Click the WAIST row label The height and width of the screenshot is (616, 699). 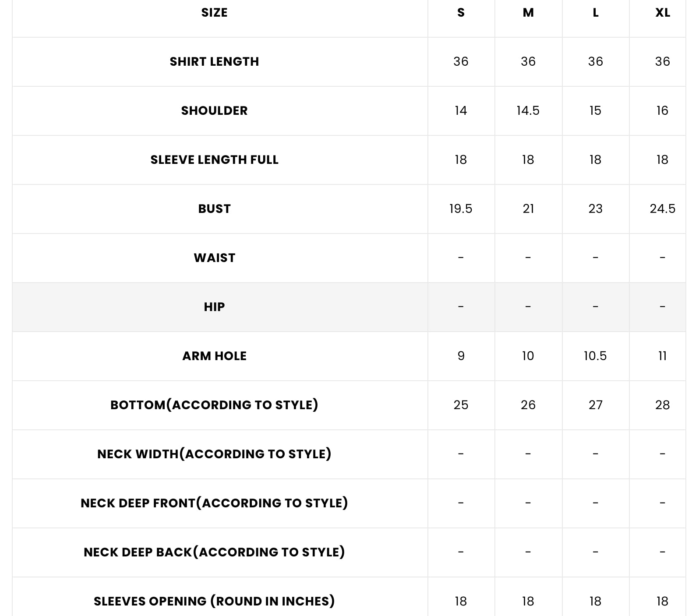coord(214,258)
